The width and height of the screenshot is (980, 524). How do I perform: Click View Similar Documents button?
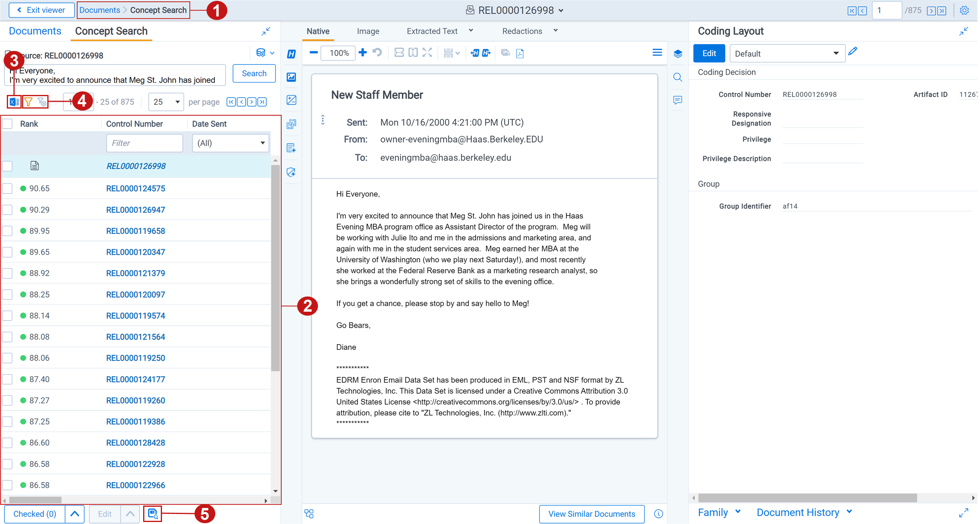(592, 514)
